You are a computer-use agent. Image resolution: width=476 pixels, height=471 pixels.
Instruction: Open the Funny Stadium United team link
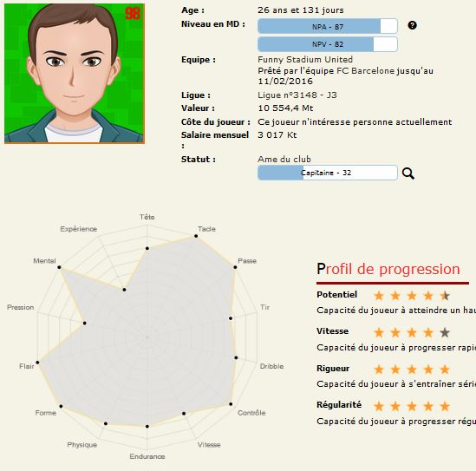(x=305, y=60)
